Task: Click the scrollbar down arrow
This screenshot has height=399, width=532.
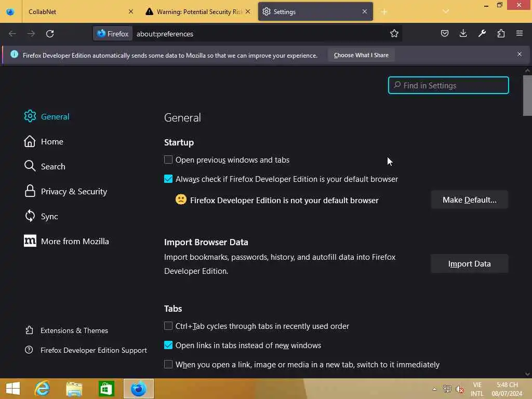Action: [527, 374]
